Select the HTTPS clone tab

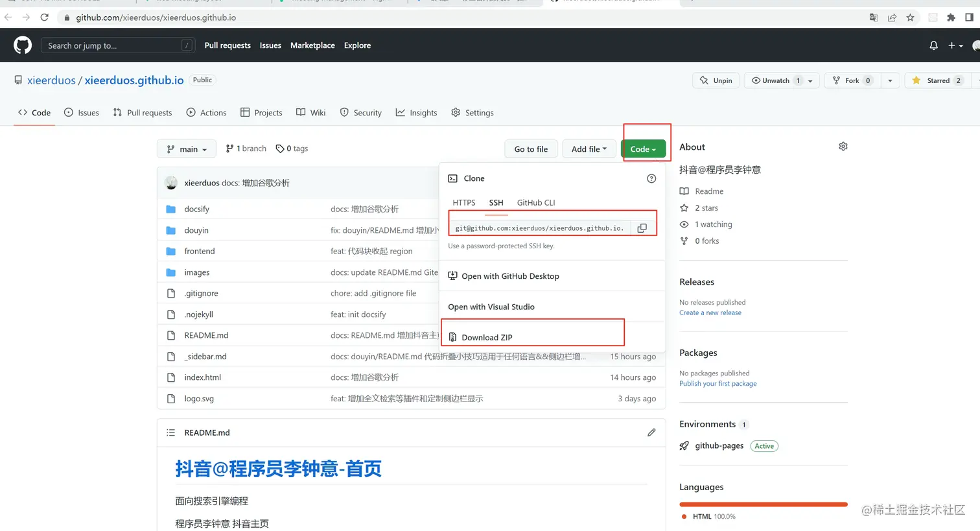click(x=464, y=203)
